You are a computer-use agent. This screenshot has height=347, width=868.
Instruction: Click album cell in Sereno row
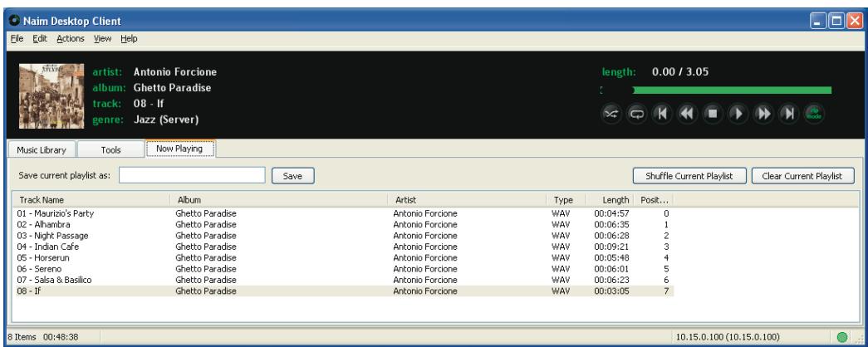(x=206, y=269)
